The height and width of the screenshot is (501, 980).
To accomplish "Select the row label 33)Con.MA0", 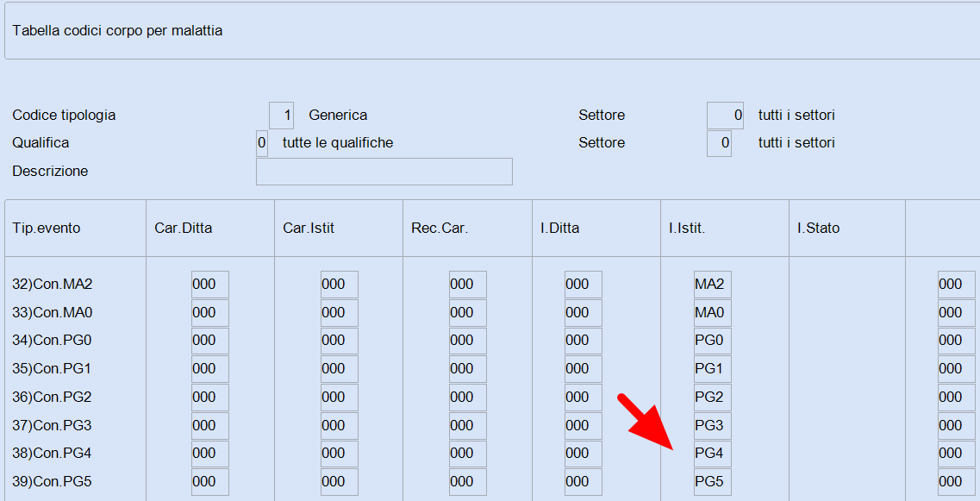I will pyautogui.click(x=53, y=313).
